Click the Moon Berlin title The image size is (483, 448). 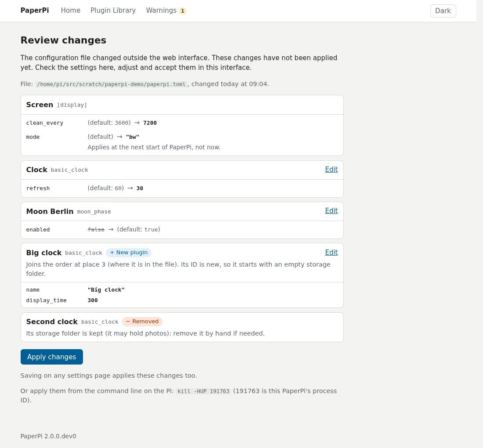pos(50,211)
